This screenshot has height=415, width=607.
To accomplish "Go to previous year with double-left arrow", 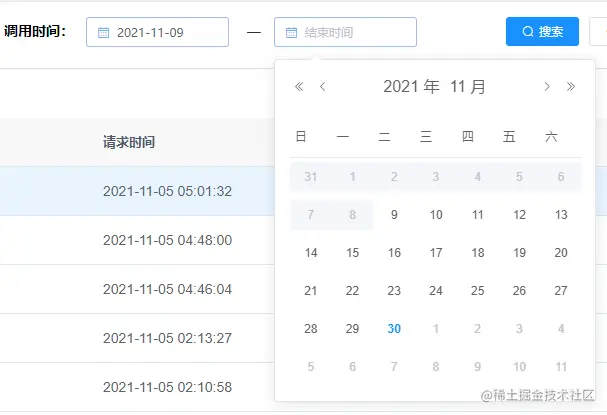I will pos(299,86).
